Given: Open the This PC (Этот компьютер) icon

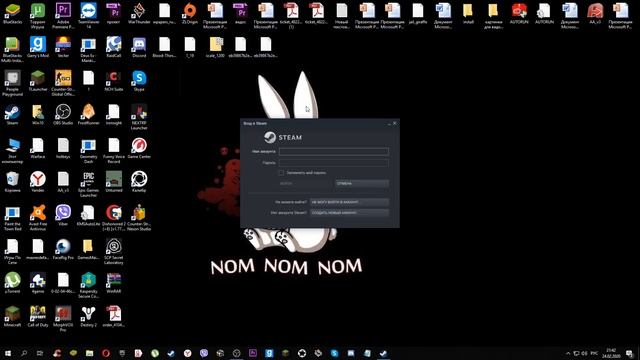Looking at the screenshot, I should (13, 151).
